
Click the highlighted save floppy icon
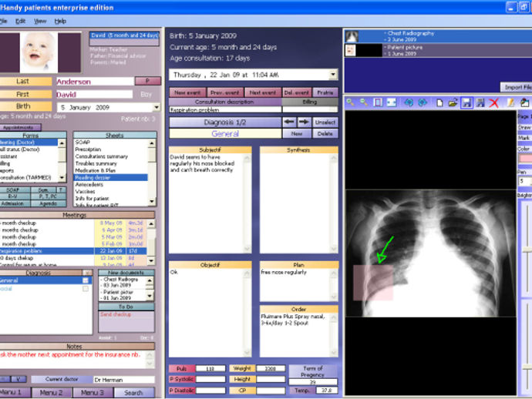[x=466, y=102]
